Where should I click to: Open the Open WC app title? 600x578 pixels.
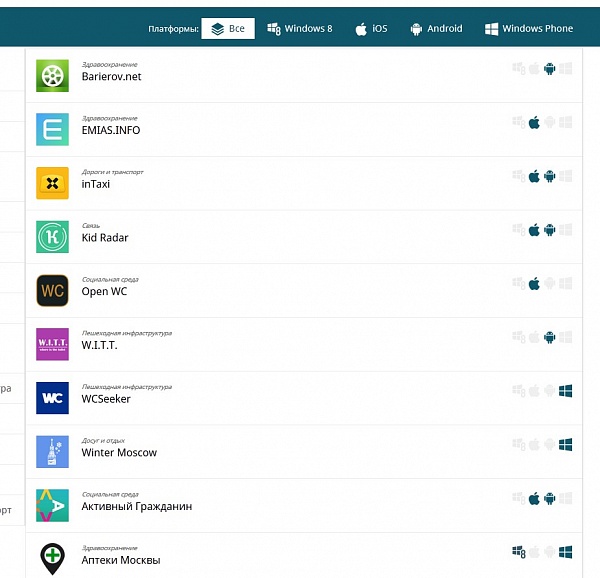point(104,291)
